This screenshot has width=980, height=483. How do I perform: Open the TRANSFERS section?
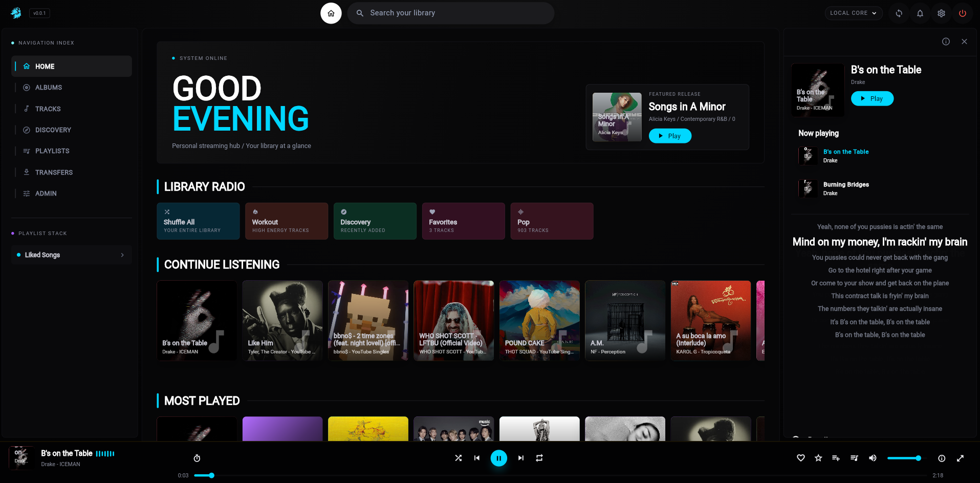tap(72, 173)
